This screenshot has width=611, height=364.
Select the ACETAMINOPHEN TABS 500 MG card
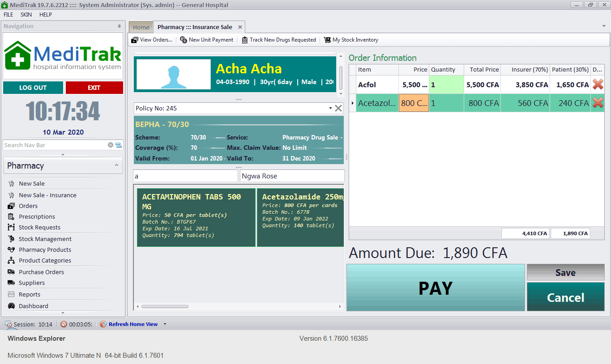coord(196,217)
